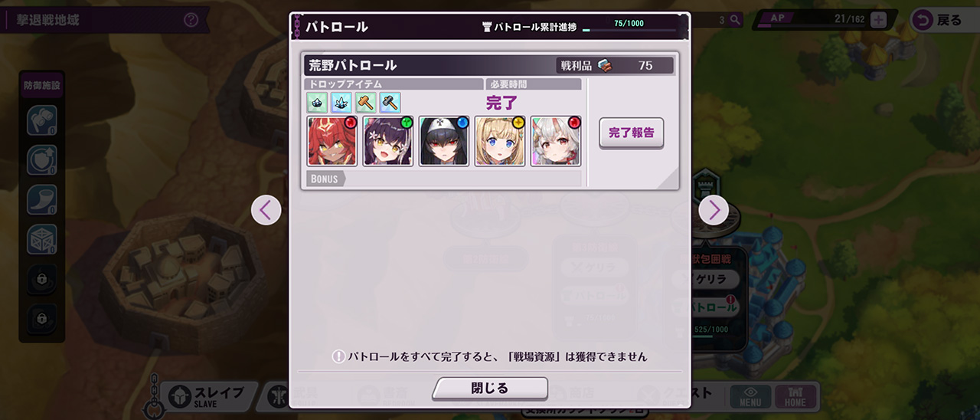Viewport: 980px width, 420px height.
Task: Tap the blue crystal drop item icon
Action: pos(341,102)
